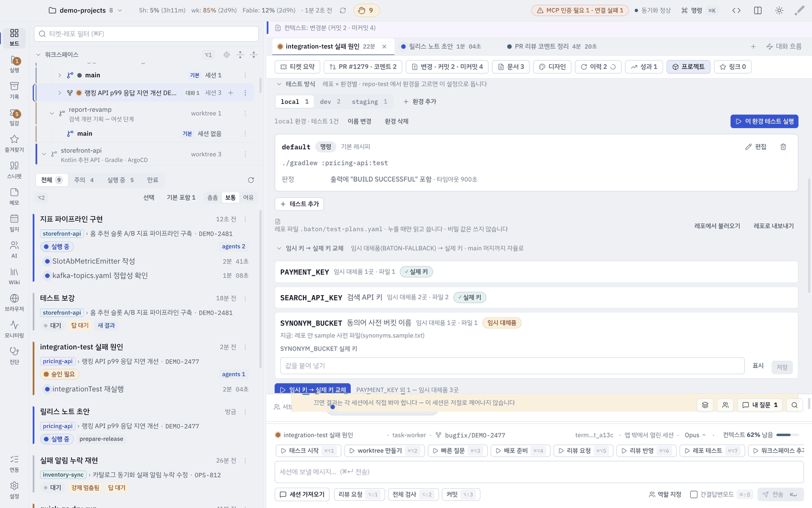This screenshot has width=812, height=508.
Task: Delete the default recipe with trash icon
Action: pos(783,147)
